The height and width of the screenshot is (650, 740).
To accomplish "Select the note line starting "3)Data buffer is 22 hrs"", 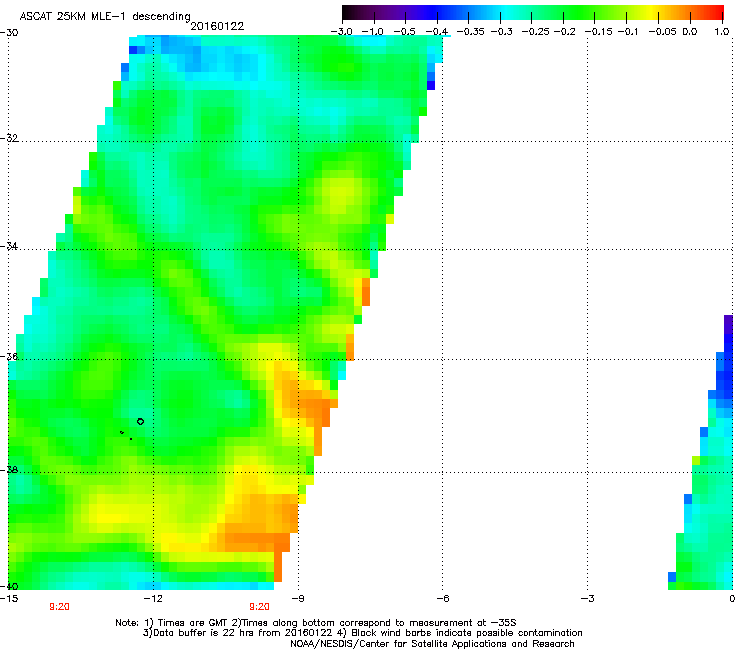I will 362,633.
